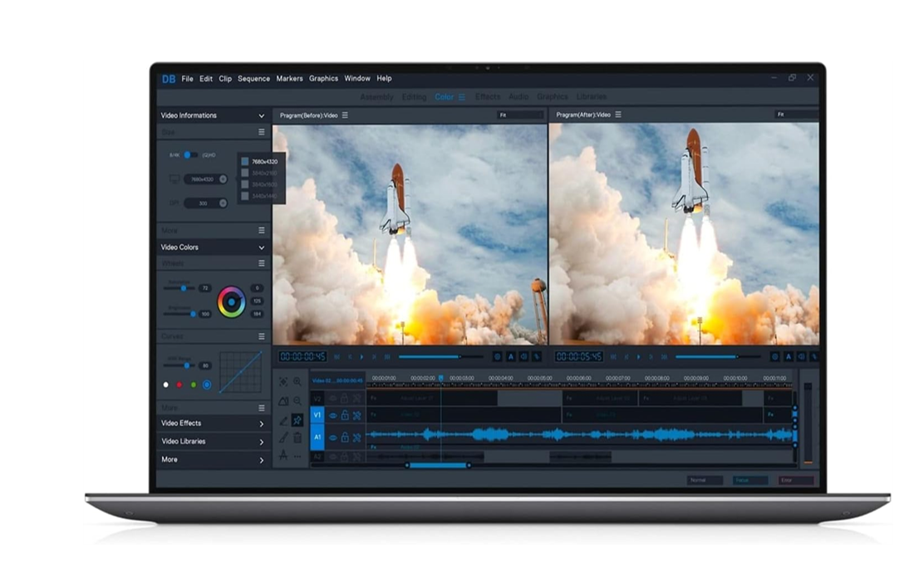Screen dimensions: 919x588
Task: Select the A1 audio track header
Action: click(317, 437)
